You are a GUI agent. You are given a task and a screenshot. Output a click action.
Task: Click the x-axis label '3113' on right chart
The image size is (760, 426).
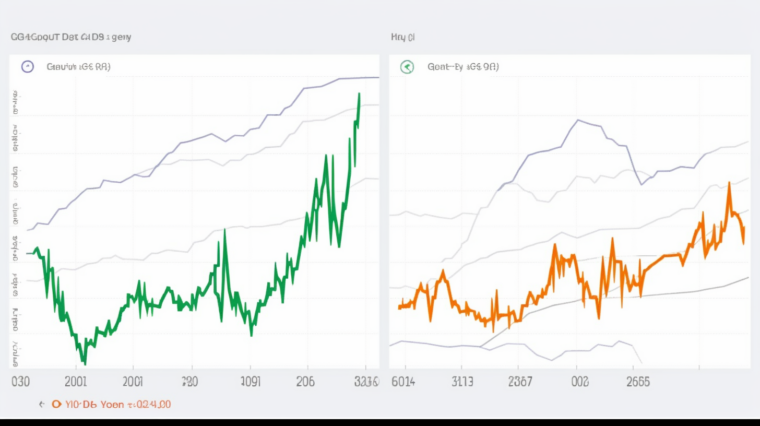[463, 381]
